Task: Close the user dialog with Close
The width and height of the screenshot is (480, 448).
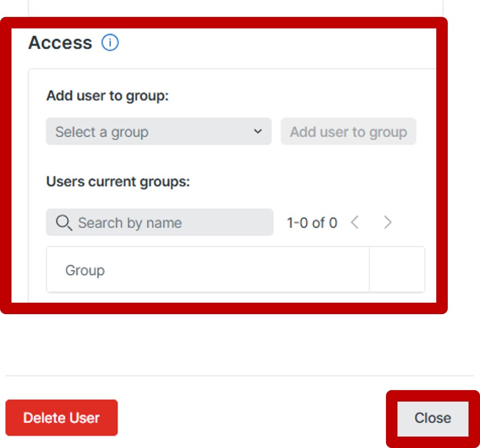Action: (x=432, y=418)
